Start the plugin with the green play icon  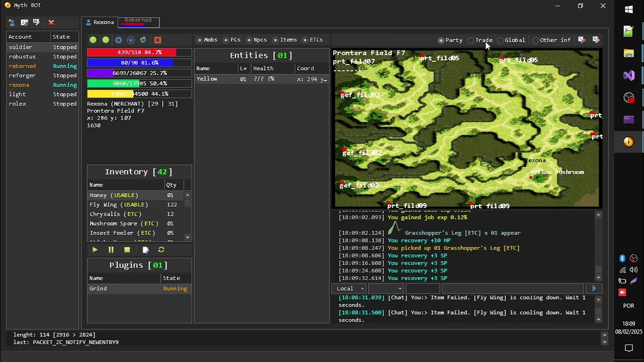(x=95, y=249)
